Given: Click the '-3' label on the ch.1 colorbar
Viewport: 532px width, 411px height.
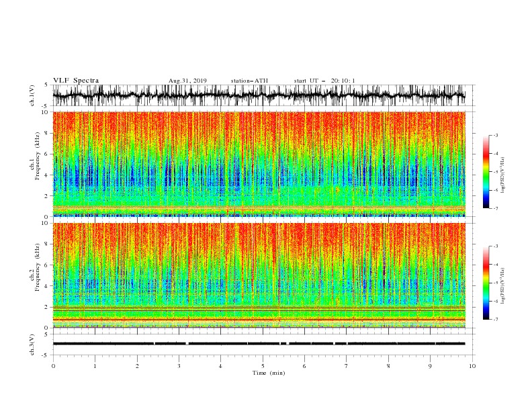Looking at the screenshot, I should pos(495,135).
